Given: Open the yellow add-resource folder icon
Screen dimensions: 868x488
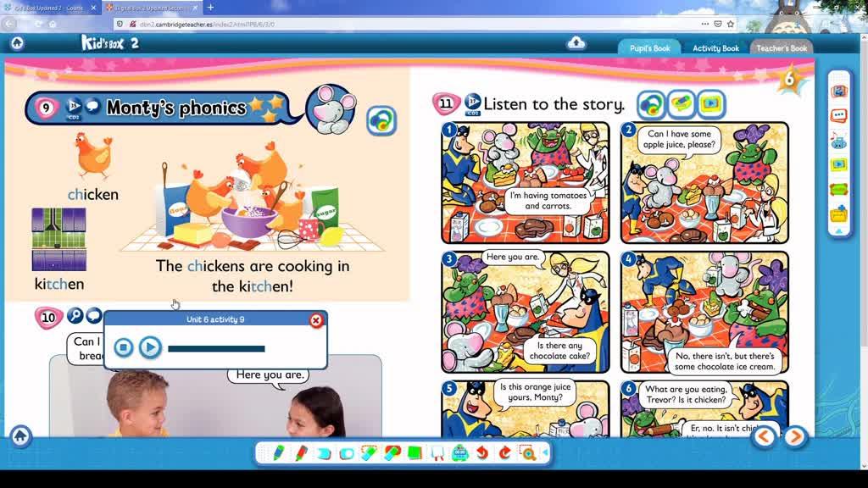Looking at the screenshot, I should click(x=838, y=213).
